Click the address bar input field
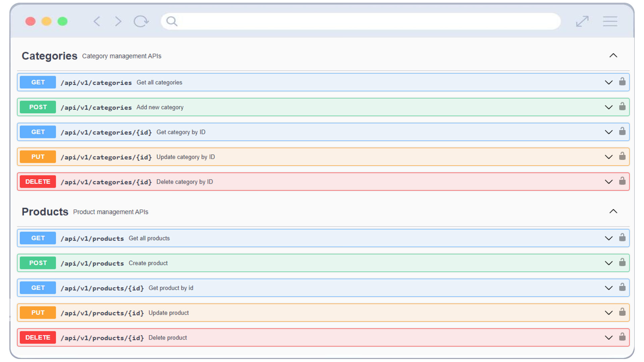 pyautogui.click(x=361, y=21)
